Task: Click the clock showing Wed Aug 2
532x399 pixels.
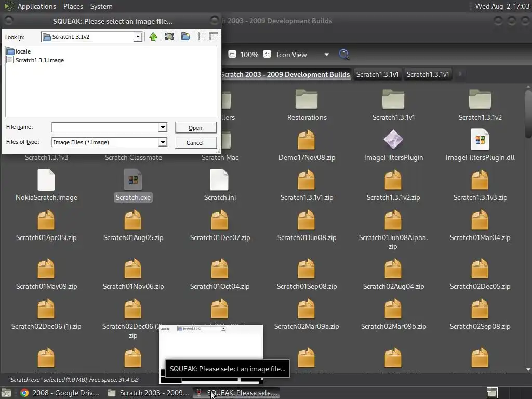Action: [x=502, y=6]
